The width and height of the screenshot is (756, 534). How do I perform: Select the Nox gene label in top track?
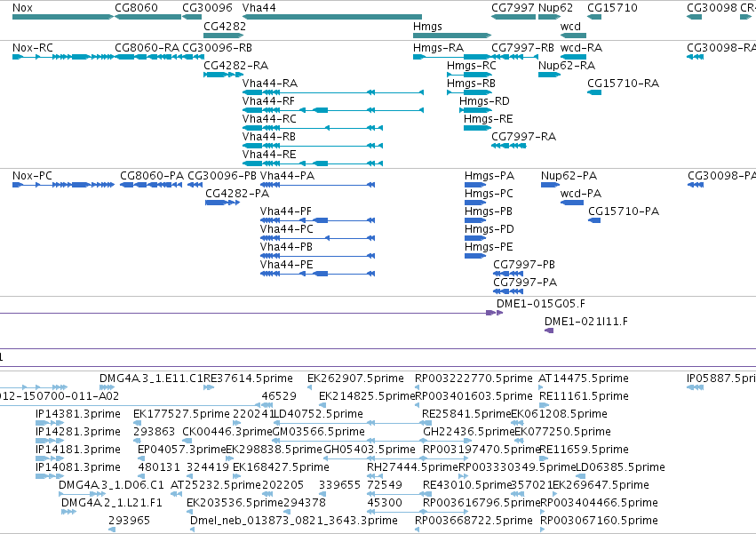tap(23, 8)
